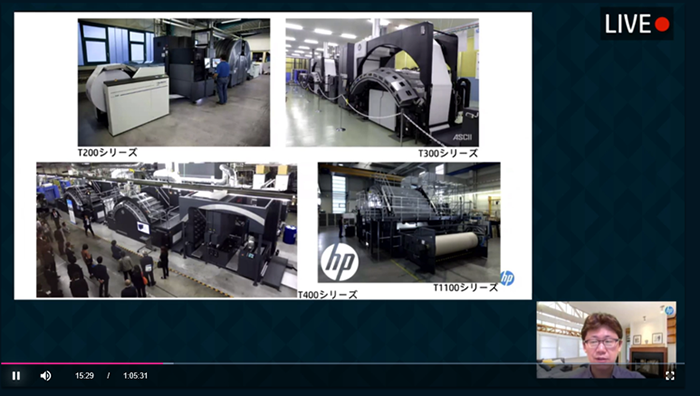The width and height of the screenshot is (700, 396).
Task: Click the T300 series printer photo
Action: point(382,82)
